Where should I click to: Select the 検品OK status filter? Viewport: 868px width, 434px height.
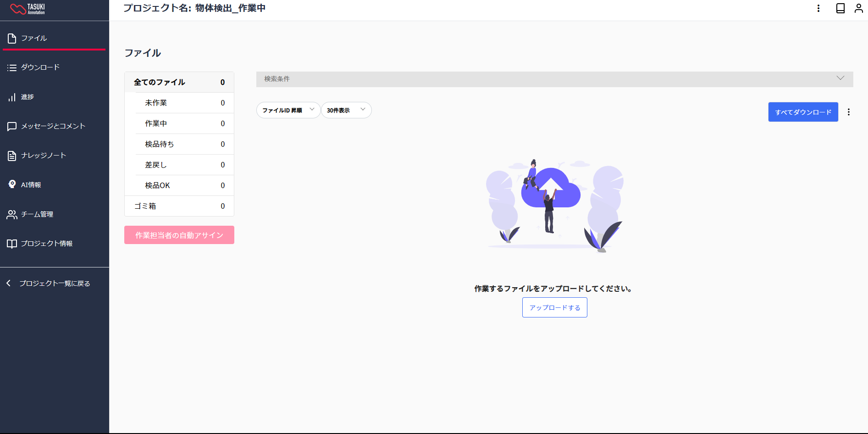coord(185,185)
